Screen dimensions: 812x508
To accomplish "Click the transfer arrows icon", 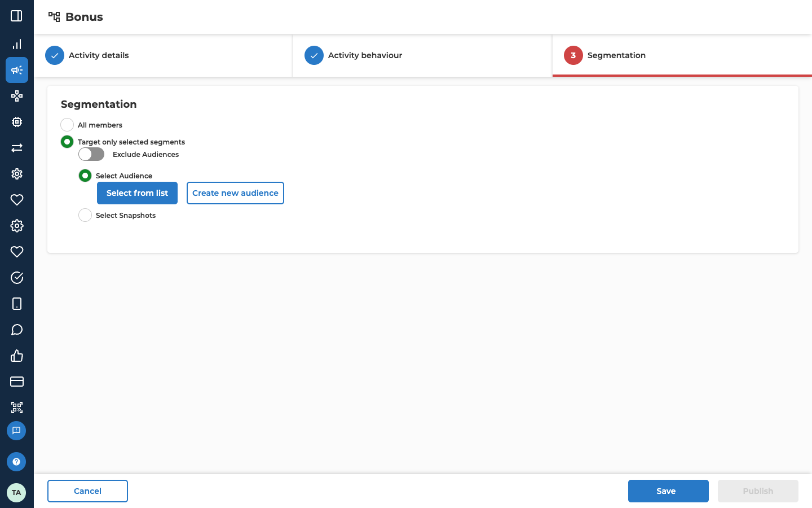I will tap(17, 148).
